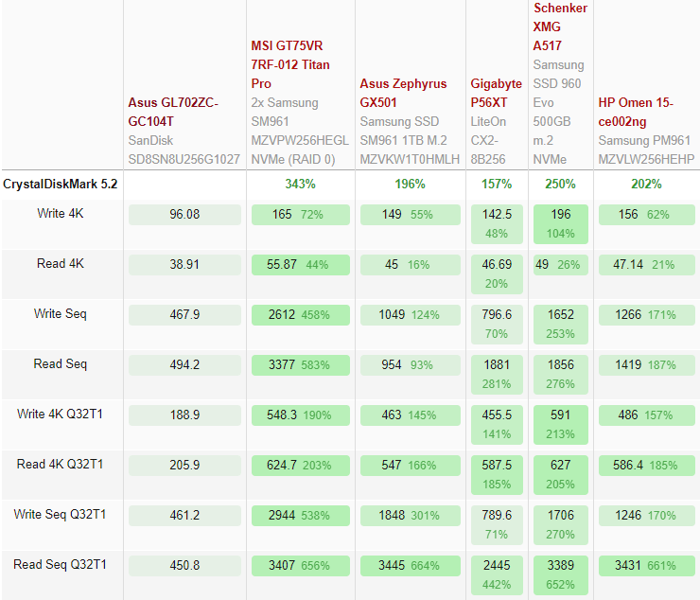This screenshot has height=600, width=700.
Task: Open the Asus Zephyrus GX501 link
Action: [403, 93]
